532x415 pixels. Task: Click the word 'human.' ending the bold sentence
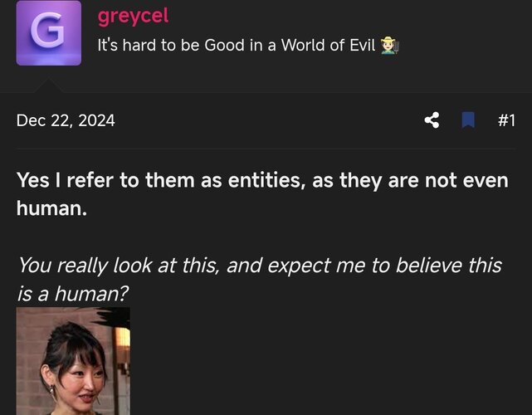pos(51,207)
